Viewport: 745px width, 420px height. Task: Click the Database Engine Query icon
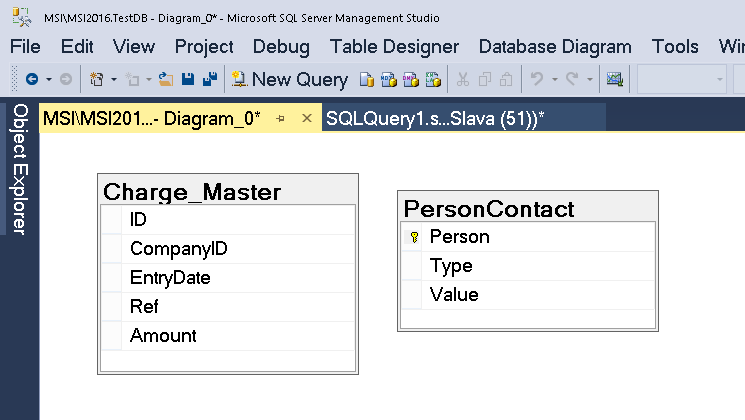tap(368, 79)
